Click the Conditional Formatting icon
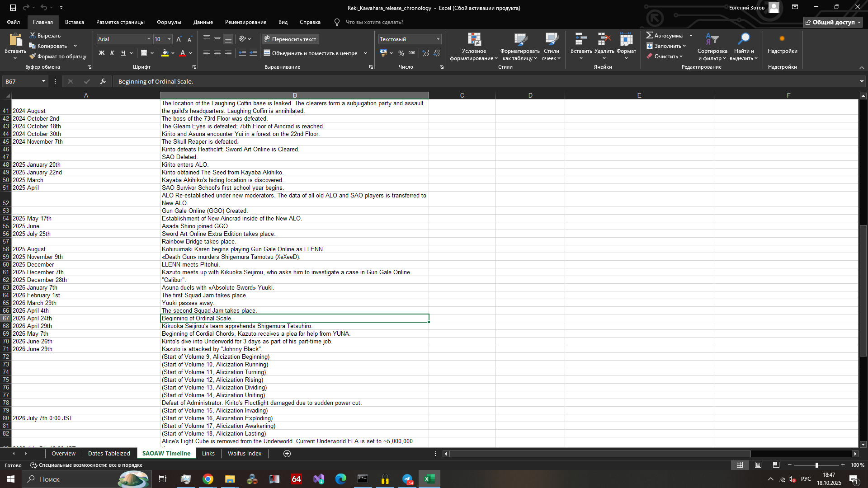868x488 pixels. [474, 40]
